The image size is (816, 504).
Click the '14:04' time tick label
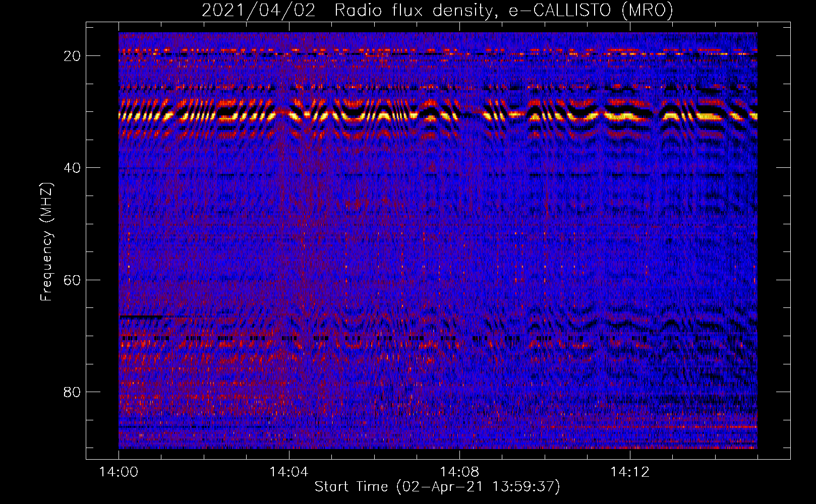click(288, 472)
